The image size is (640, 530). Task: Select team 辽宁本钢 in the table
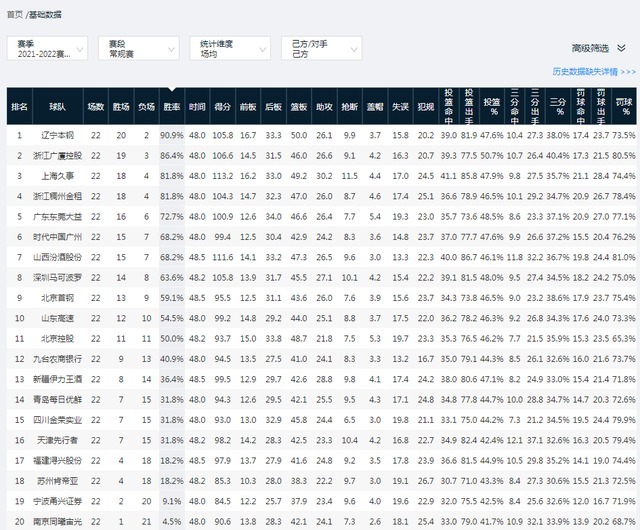coord(58,135)
